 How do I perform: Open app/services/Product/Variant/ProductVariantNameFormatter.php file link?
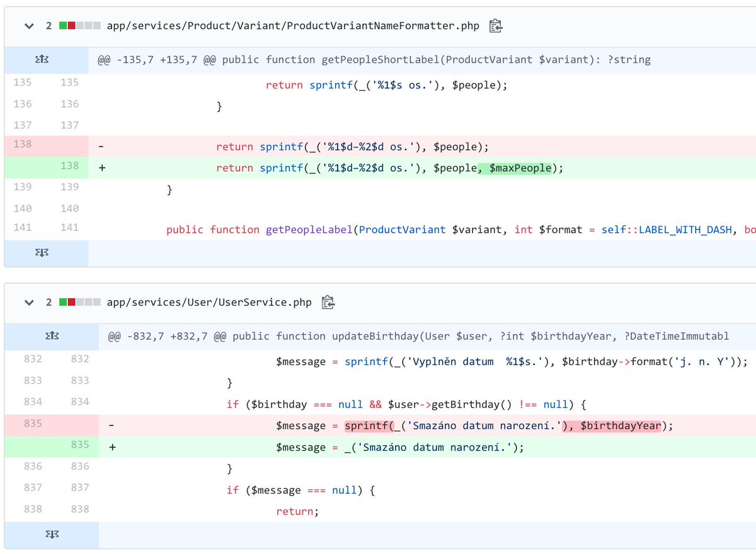pos(293,26)
